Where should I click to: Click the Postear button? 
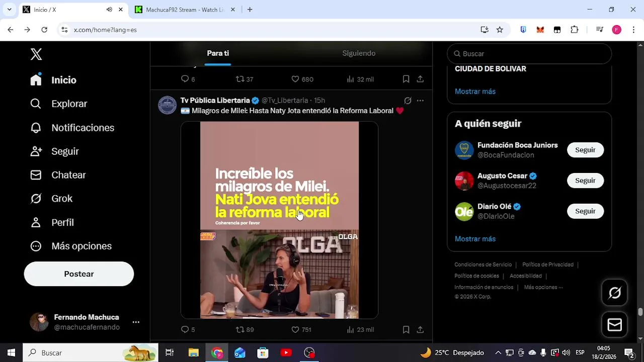(x=79, y=274)
